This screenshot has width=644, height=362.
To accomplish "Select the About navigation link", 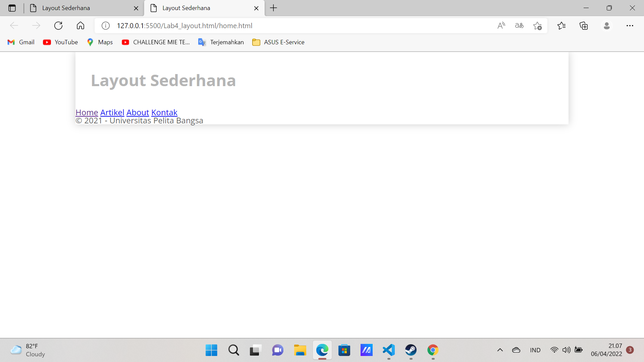I will [x=138, y=112].
